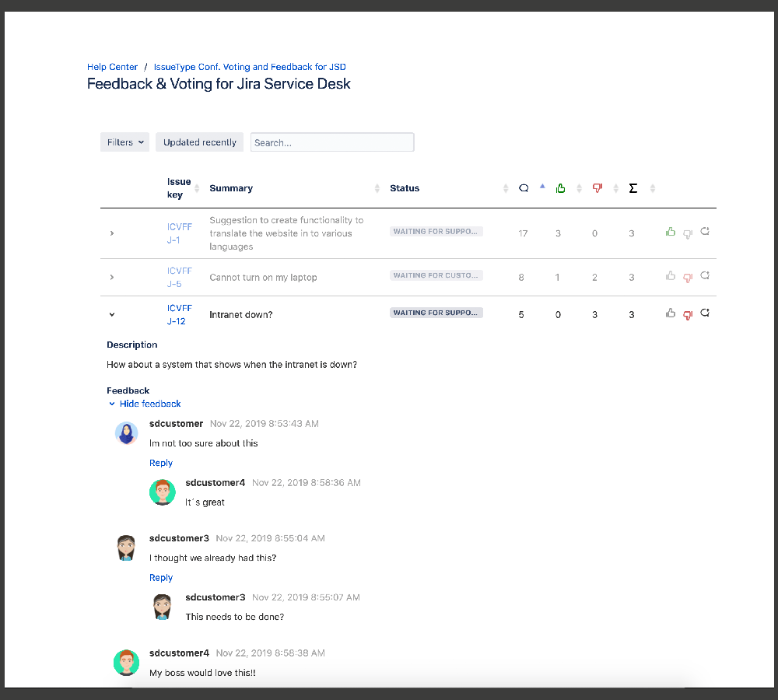Thumbs up issue ICVFFJ-1
Screen dimensions: 778x700
click(671, 232)
